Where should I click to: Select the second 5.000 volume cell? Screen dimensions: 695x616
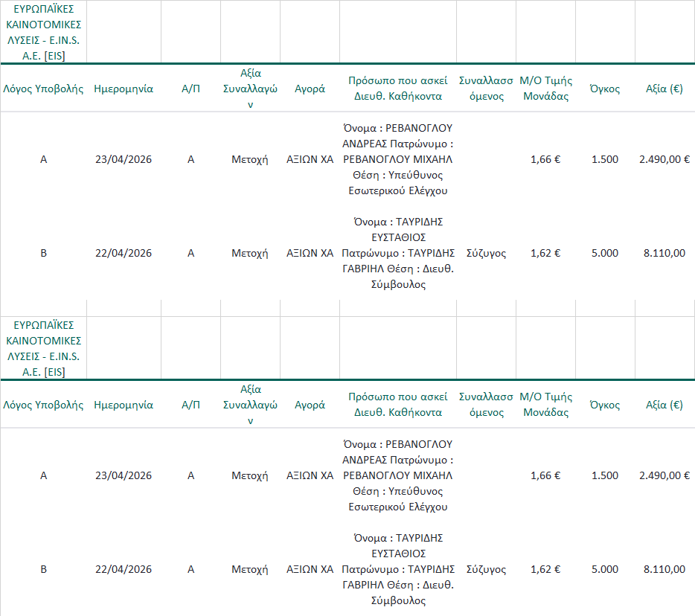coord(605,569)
